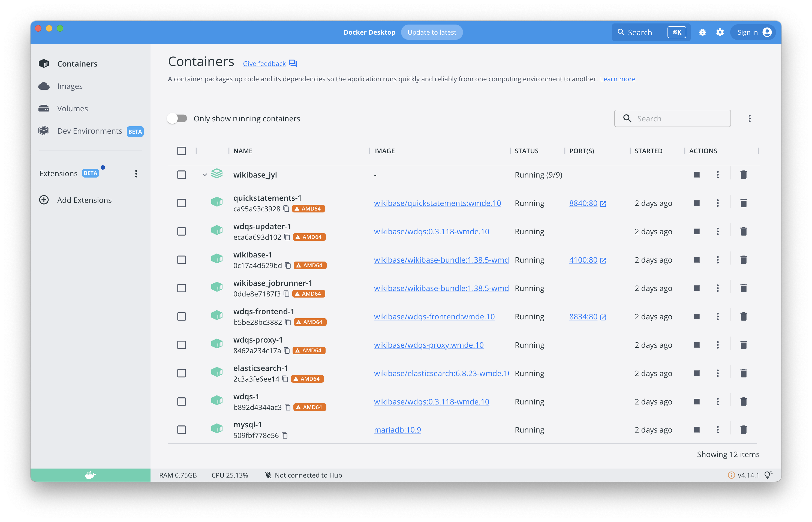Viewport: 812px width, 522px height.
Task: Delete the quickstatements-1 container
Action: [x=744, y=203]
